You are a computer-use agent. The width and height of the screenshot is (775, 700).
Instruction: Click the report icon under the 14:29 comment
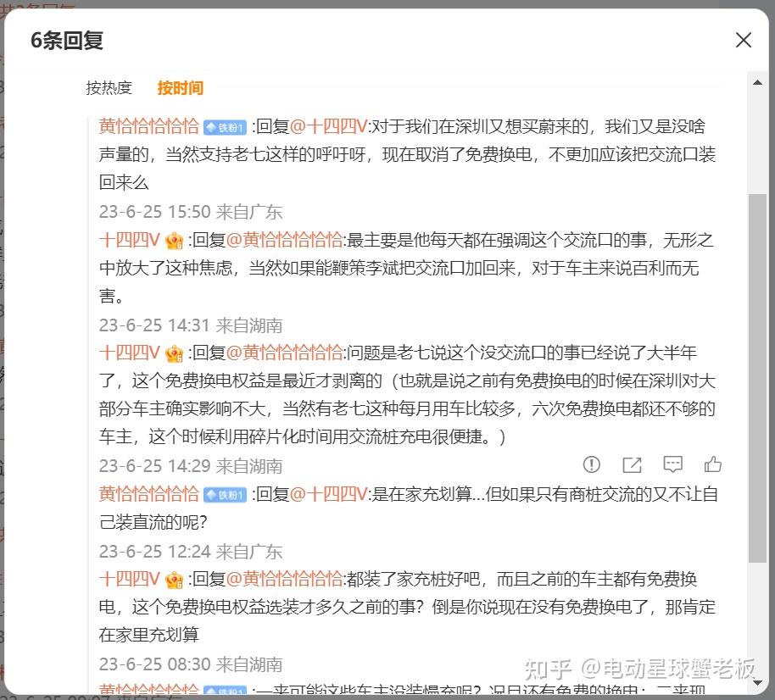click(x=591, y=464)
